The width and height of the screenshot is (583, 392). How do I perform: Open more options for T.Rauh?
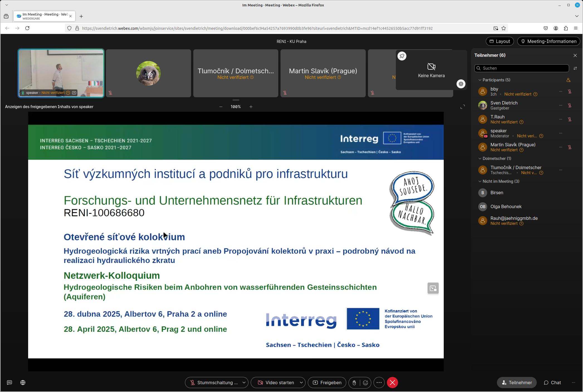pos(561,119)
